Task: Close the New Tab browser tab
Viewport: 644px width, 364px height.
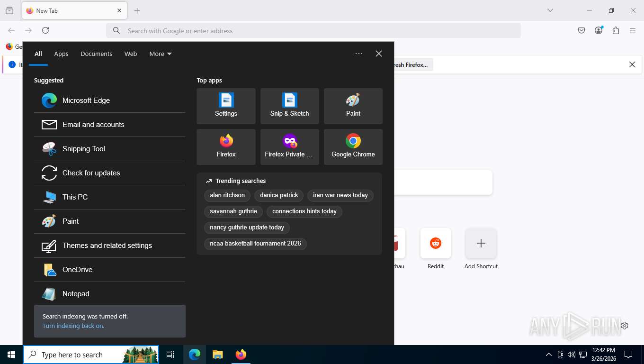Action: pos(119,10)
